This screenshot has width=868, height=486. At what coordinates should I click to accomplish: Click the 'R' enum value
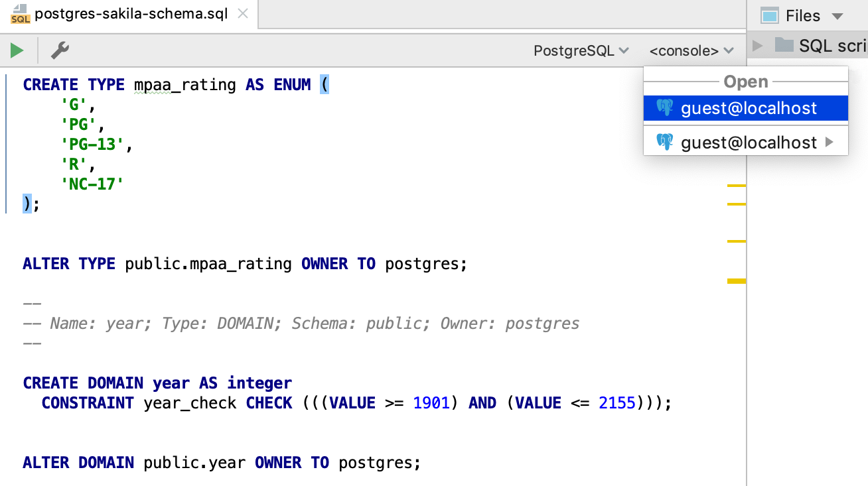click(x=74, y=164)
